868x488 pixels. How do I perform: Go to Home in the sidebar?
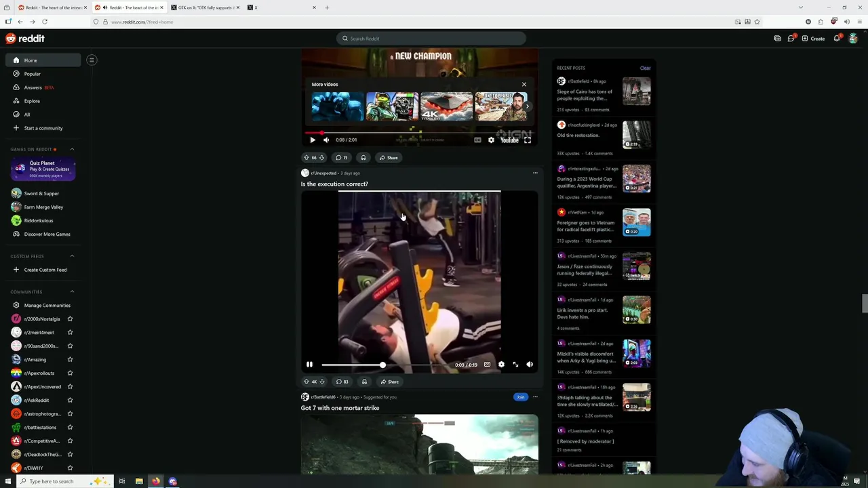tap(43, 60)
